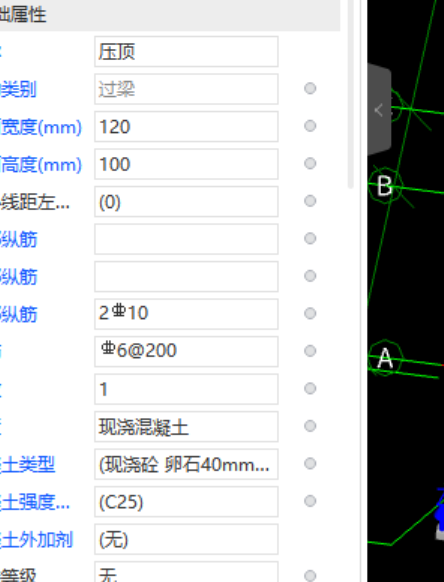The width and height of the screenshot is (444, 582).
Task: Toggle the radio dot in the 高度(mm) row
Action: (310, 163)
